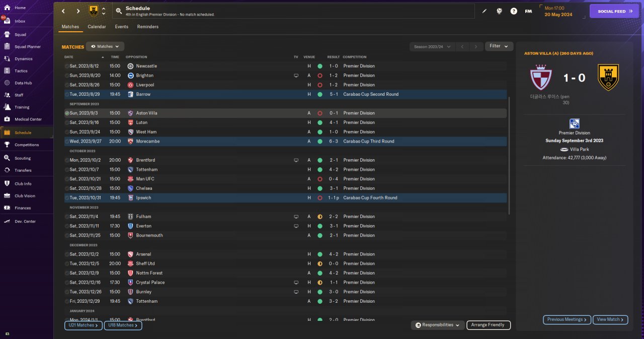Image resolution: width=644 pixels, height=339 pixels.
Task: Click the match list vertical scrollbar
Action: (x=510, y=155)
